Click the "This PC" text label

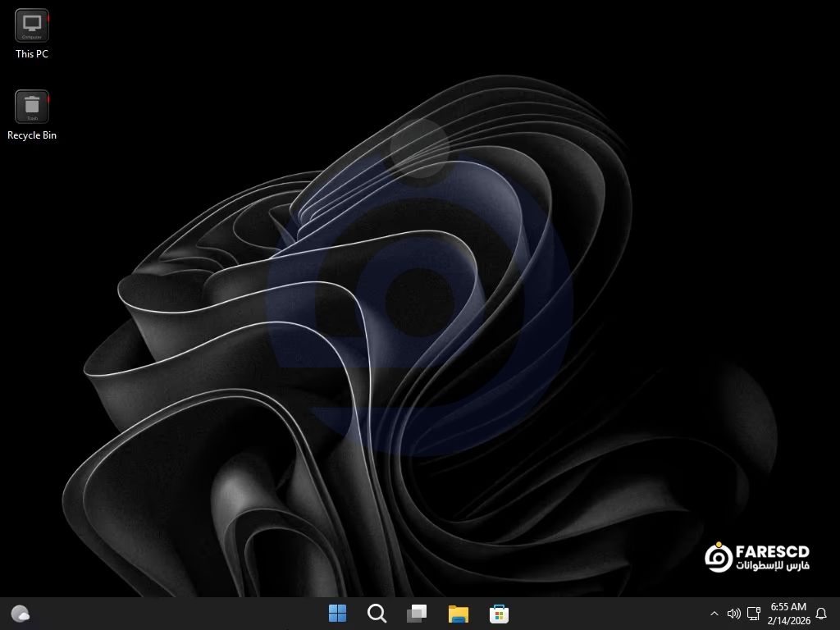pos(32,54)
